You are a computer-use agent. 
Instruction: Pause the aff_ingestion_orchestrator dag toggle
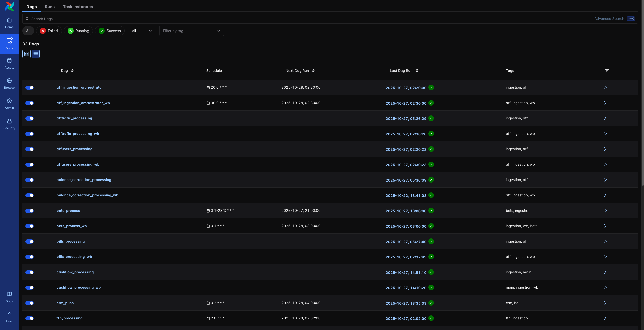30,88
